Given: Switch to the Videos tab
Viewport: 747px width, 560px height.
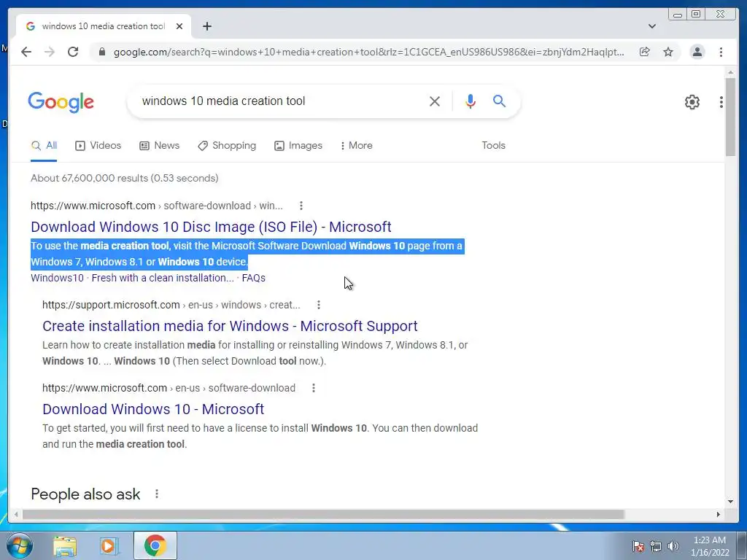Looking at the screenshot, I should 98,146.
